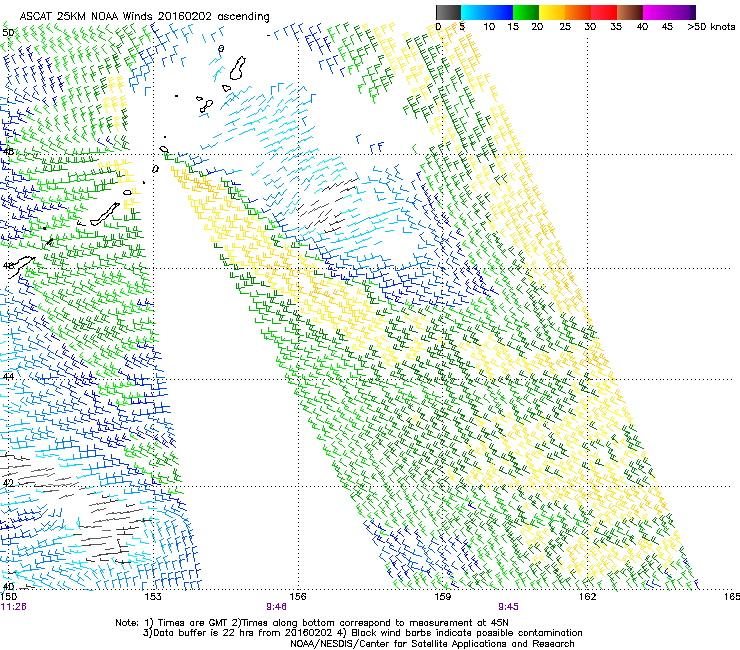Click the purple pass time "9:46"

click(277, 607)
